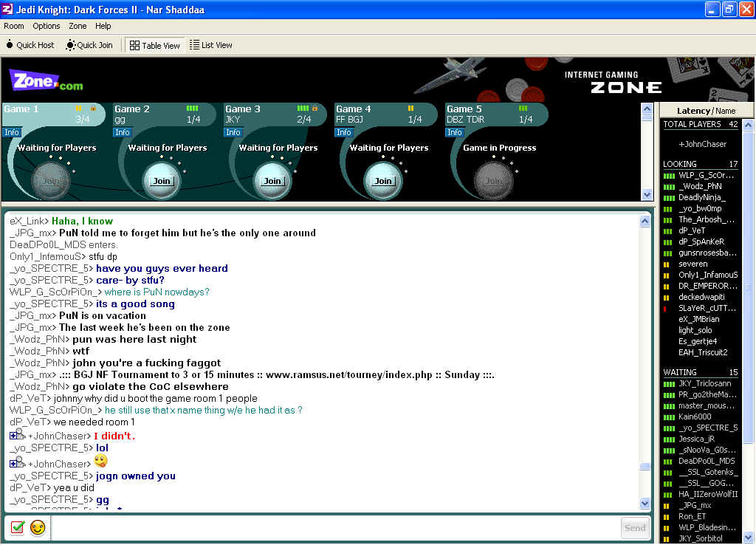Select +JohnChaser in the player list

(x=701, y=144)
